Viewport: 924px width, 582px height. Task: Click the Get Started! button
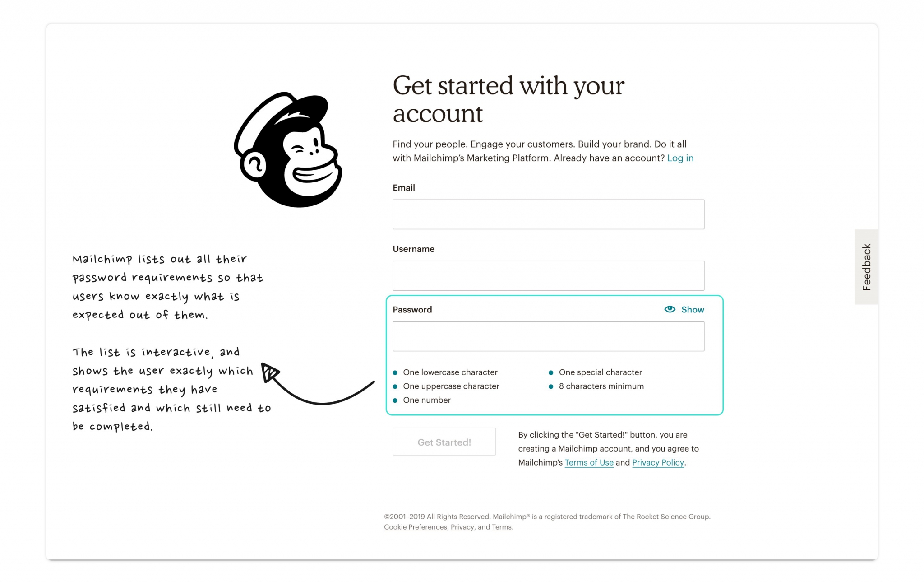[x=445, y=442]
